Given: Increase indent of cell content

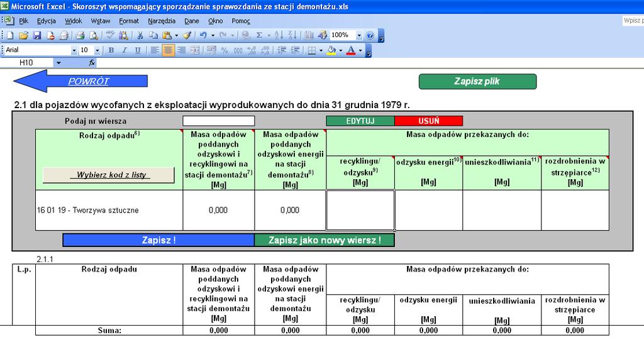Looking at the screenshot, I should click(296, 50).
